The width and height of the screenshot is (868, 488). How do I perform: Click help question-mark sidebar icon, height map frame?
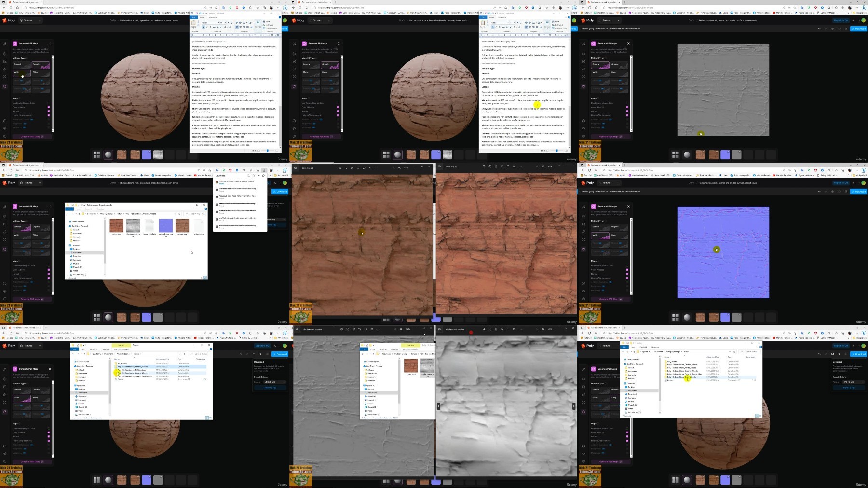pyautogui.click(x=583, y=136)
